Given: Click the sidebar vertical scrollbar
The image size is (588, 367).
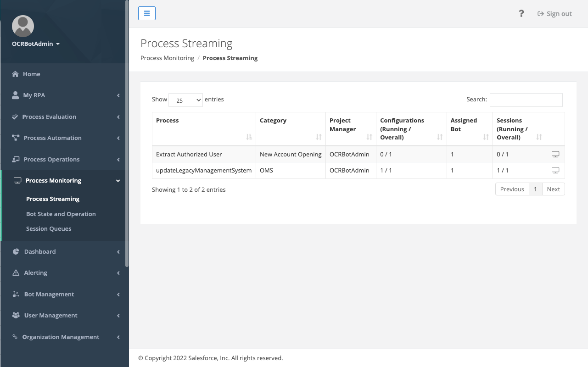Looking at the screenshot, I should click(127, 133).
